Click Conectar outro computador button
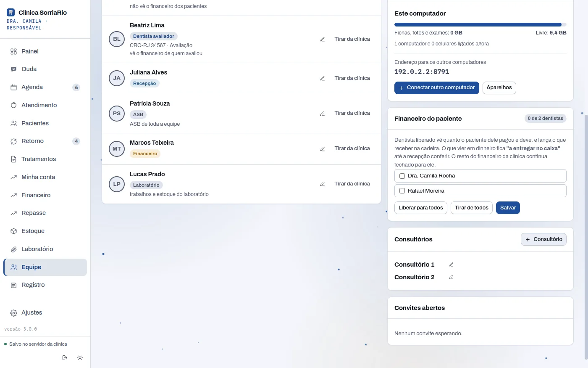Viewport: 588px width, 368px height. click(436, 87)
